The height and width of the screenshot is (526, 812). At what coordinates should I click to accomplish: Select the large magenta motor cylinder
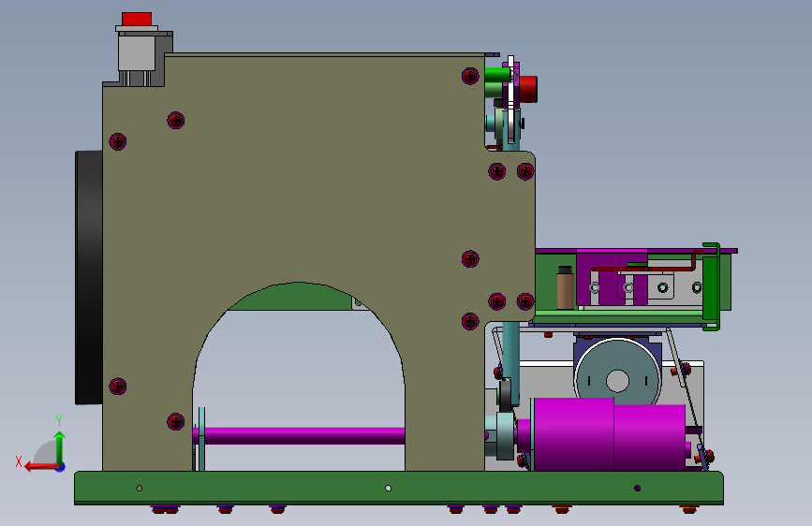609,434
